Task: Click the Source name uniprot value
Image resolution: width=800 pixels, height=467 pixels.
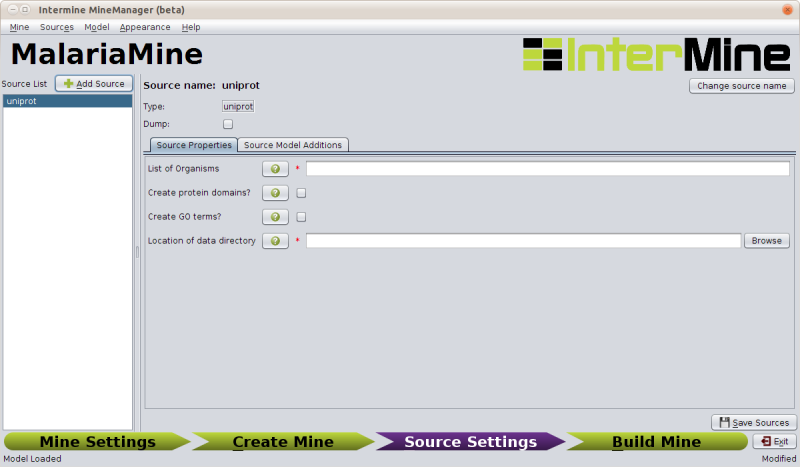Action: pyautogui.click(x=241, y=85)
